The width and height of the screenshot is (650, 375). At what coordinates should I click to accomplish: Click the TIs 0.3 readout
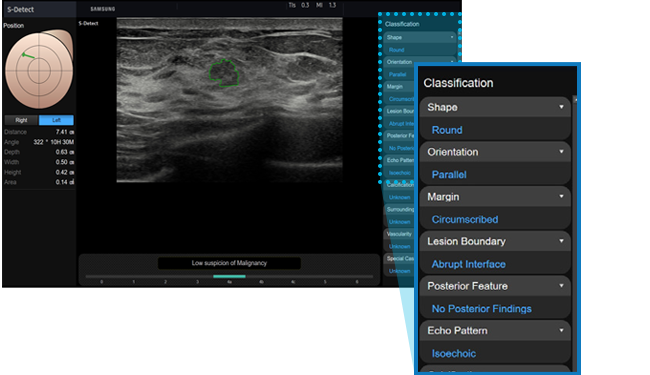pos(299,5)
